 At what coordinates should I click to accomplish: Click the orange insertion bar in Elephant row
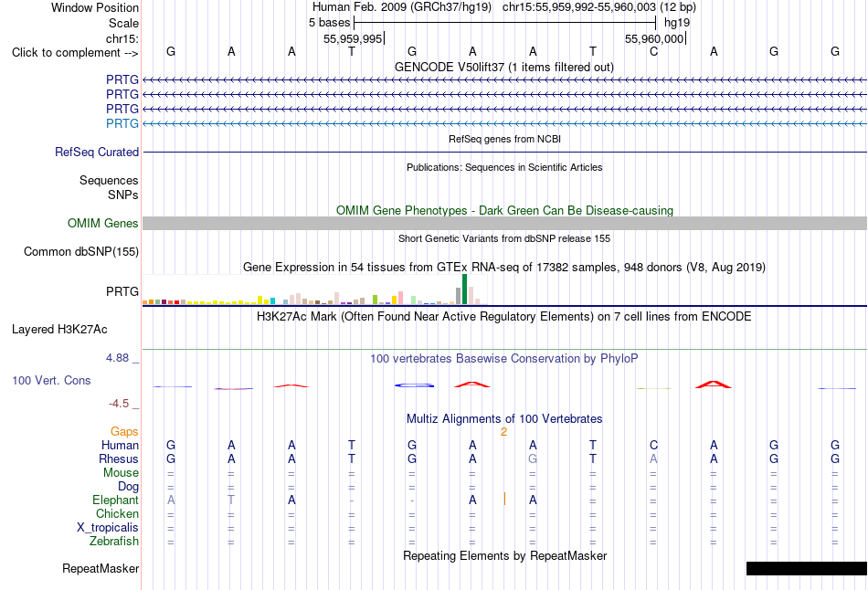[x=504, y=500]
